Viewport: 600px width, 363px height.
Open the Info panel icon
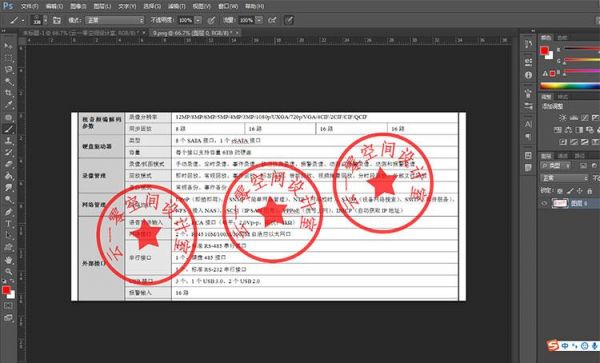(x=528, y=75)
